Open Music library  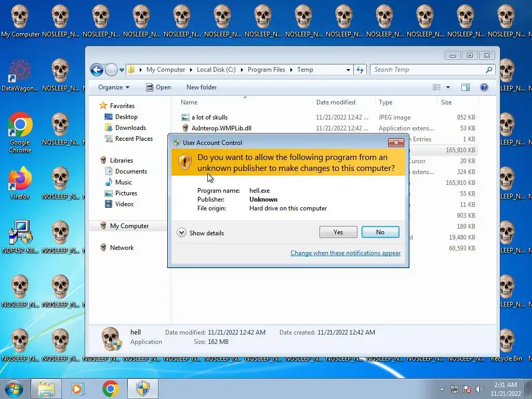coord(118,182)
